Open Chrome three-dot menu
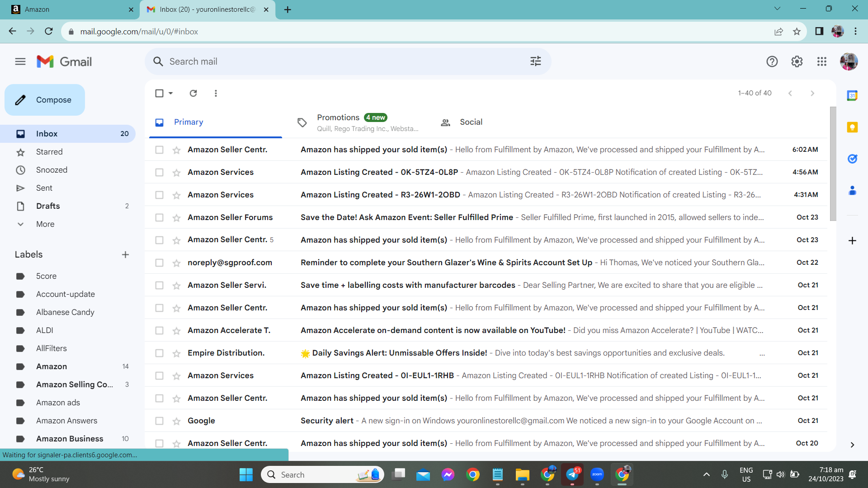This screenshot has width=868, height=488. click(855, 31)
